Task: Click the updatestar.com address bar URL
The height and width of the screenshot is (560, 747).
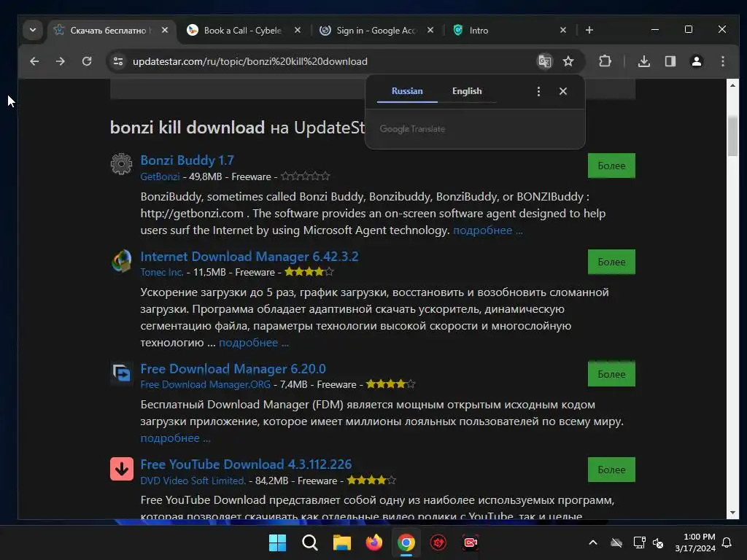Action: [249, 61]
